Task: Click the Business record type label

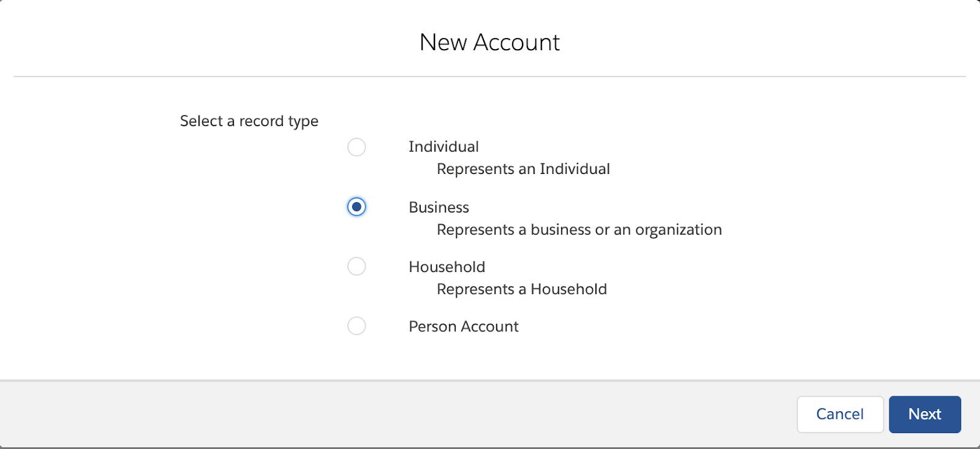Action: tap(439, 208)
